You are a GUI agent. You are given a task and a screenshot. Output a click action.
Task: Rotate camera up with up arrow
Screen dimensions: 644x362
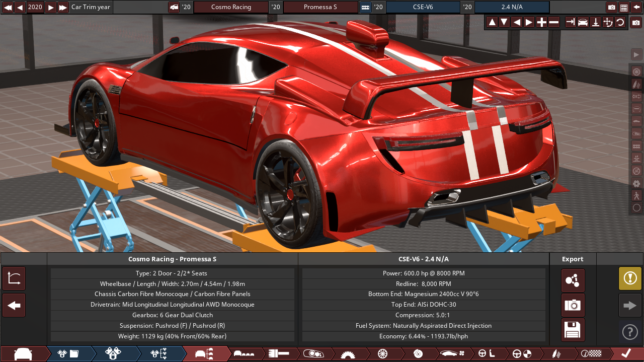pos(492,22)
